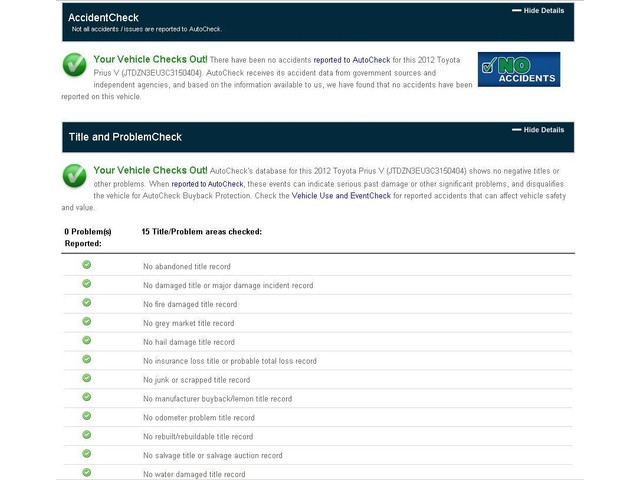Select the text 'No grey market title record'
Screen dimensions: 640x480
click(x=189, y=323)
